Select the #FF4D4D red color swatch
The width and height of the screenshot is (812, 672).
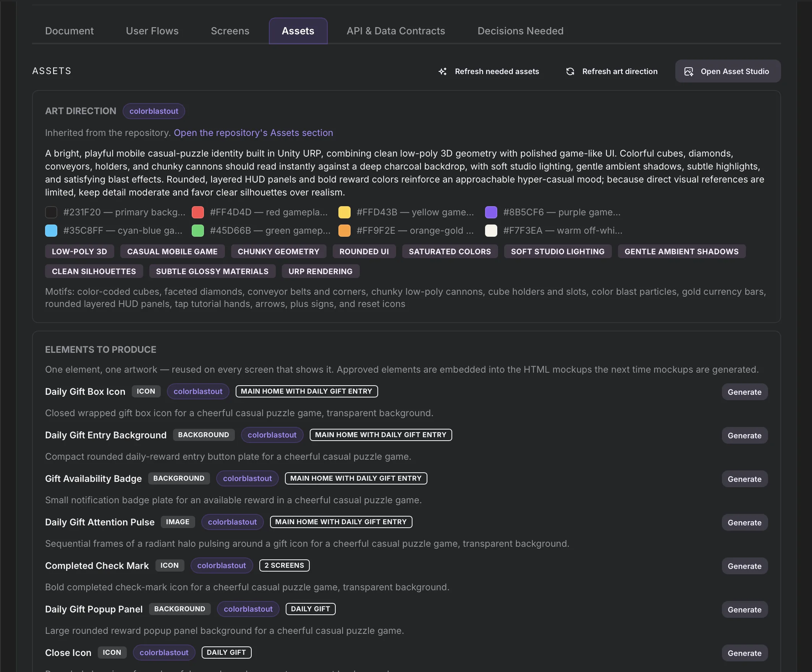tap(197, 212)
